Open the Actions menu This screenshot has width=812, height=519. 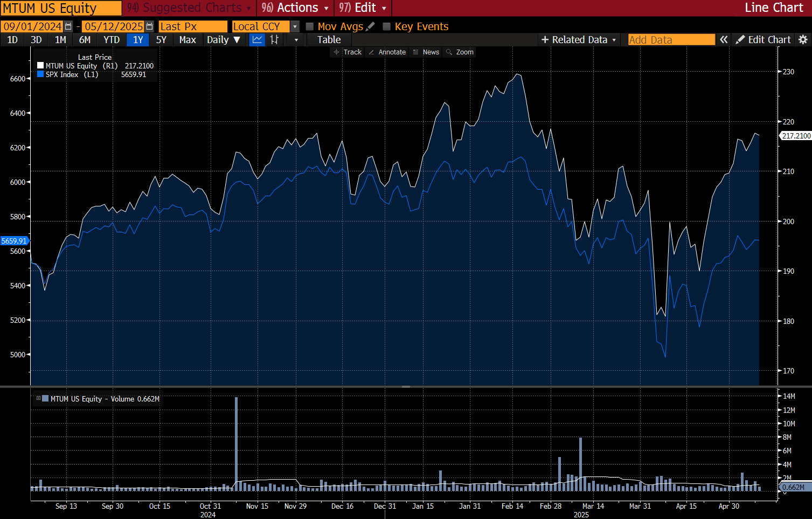(x=295, y=8)
